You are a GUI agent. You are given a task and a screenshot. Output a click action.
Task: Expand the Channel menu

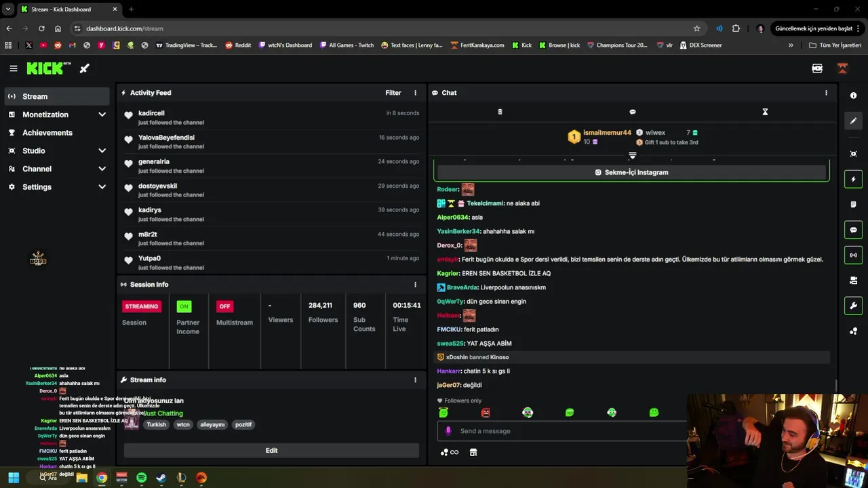point(57,169)
